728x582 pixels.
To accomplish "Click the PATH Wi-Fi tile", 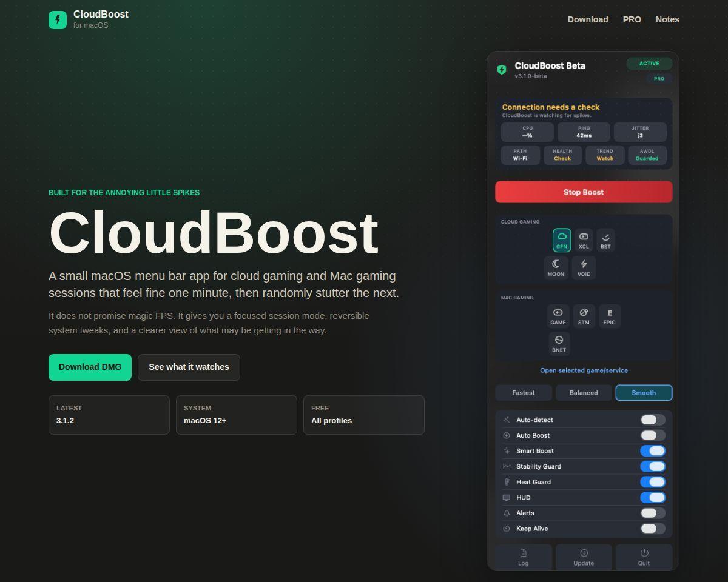I will click(x=520, y=155).
